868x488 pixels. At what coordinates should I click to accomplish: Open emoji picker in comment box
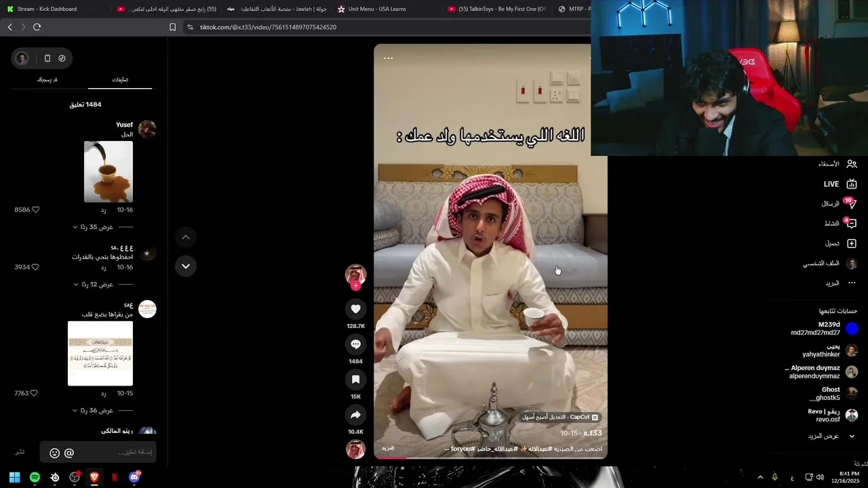(x=55, y=453)
